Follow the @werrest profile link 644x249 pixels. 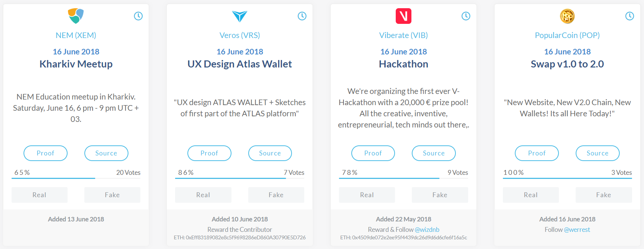(577, 230)
